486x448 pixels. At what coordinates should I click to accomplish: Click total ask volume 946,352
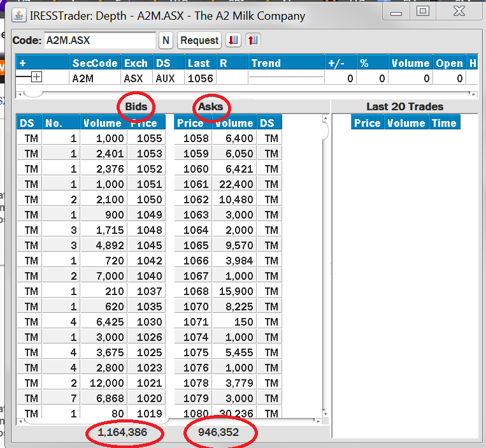(x=218, y=432)
